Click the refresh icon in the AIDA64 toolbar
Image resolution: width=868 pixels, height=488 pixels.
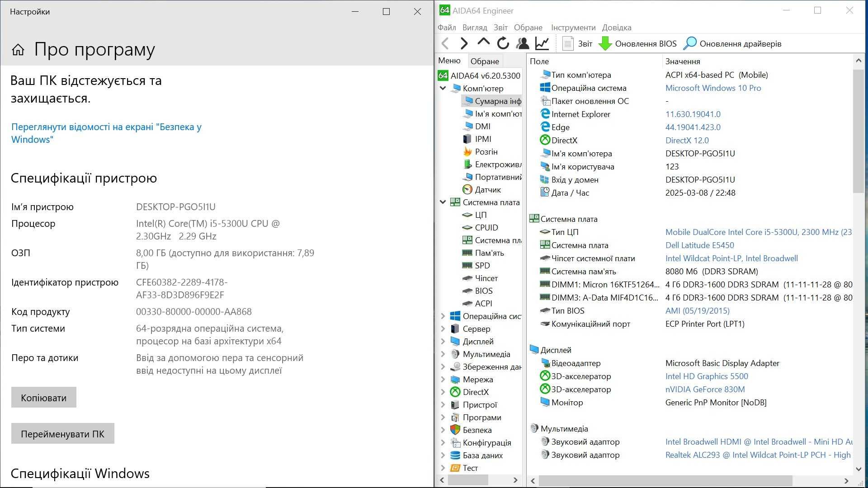click(503, 43)
